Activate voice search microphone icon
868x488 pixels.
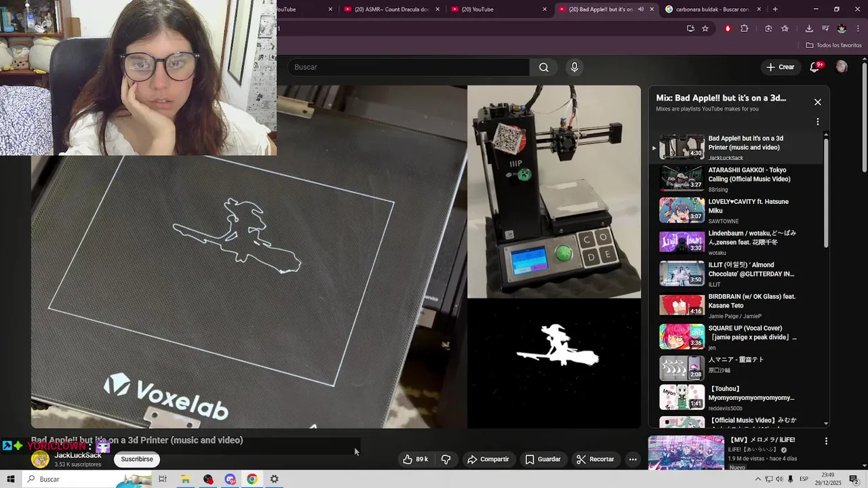pyautogui.click(x=574, y=67)
